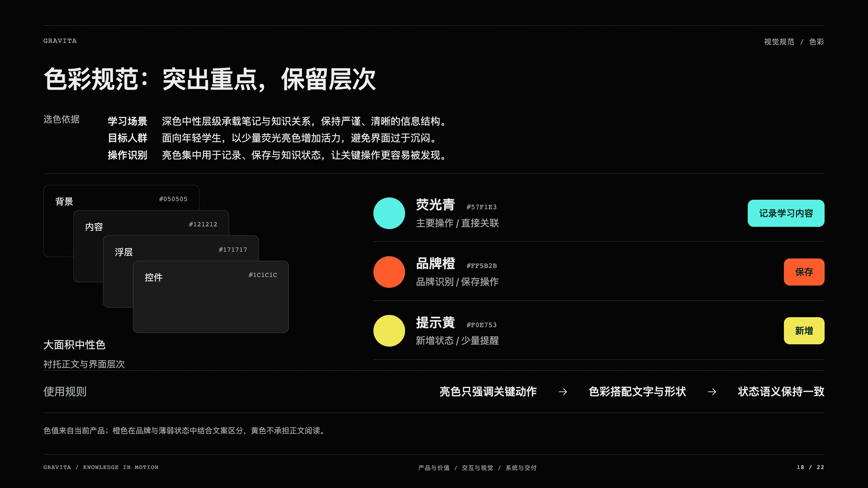Click the hex value #1C1C1C
This screenshot has width=868, height=488.
pos(263,275)
